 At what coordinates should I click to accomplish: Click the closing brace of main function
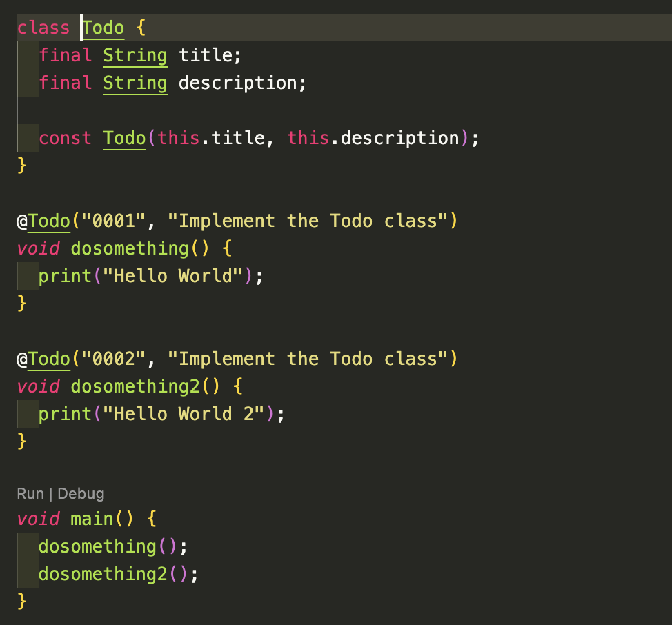[x=22, y=602]
